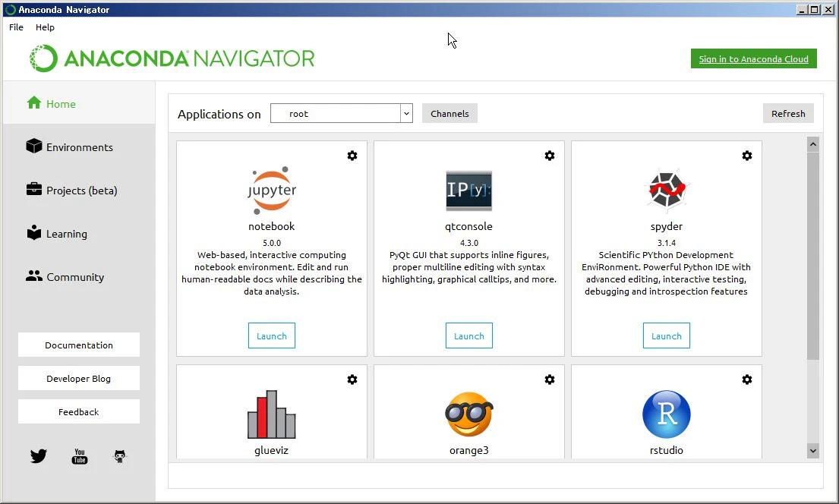Open settings gear on the spyder card
839x504 pixels.
pos(747,156)
